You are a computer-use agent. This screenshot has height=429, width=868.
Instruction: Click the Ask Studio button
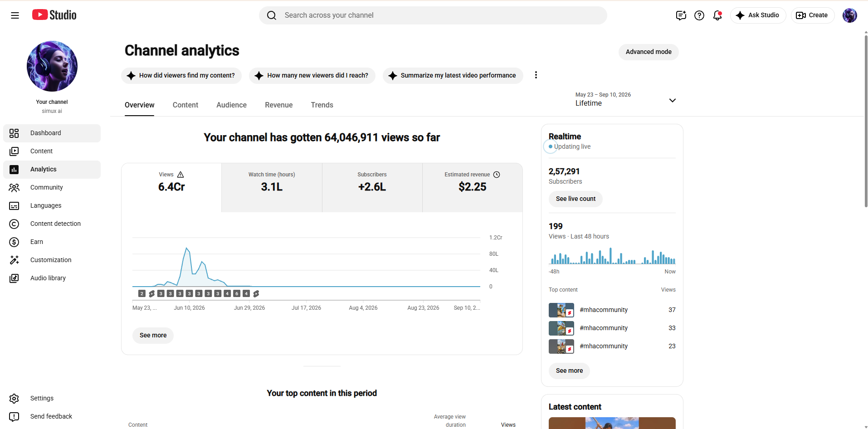758,15
